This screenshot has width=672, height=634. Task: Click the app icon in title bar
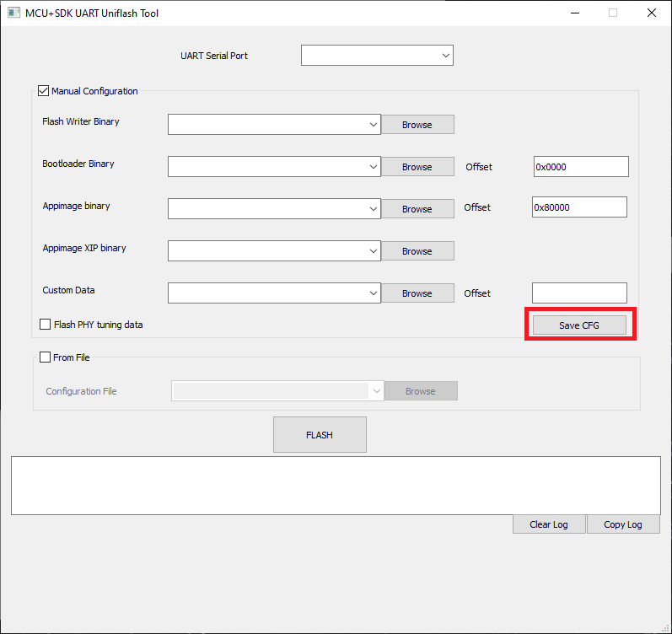tap(13, 13)
